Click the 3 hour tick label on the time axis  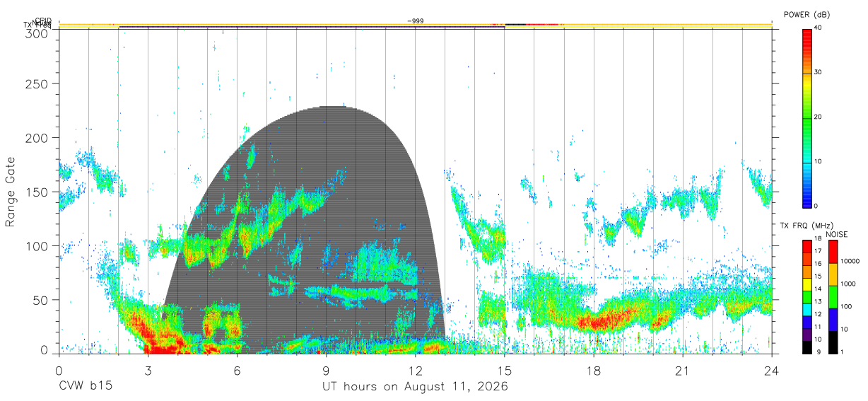[x=148, y=370]
